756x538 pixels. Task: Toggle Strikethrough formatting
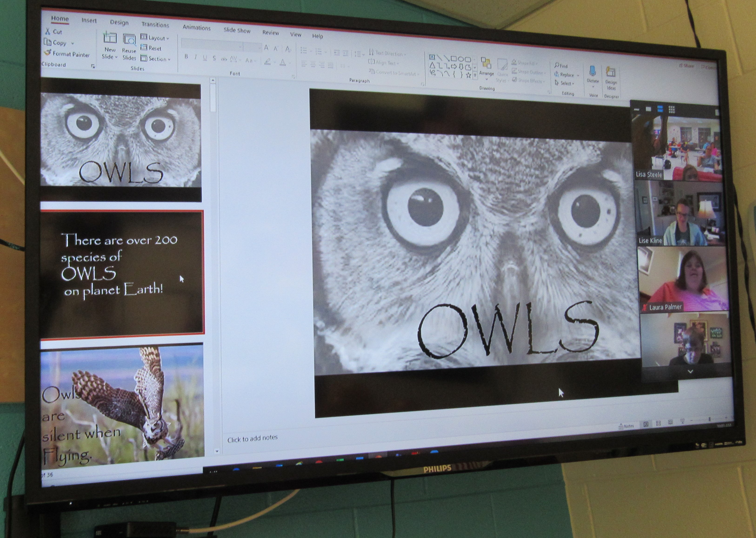click(x=224, y=59)
